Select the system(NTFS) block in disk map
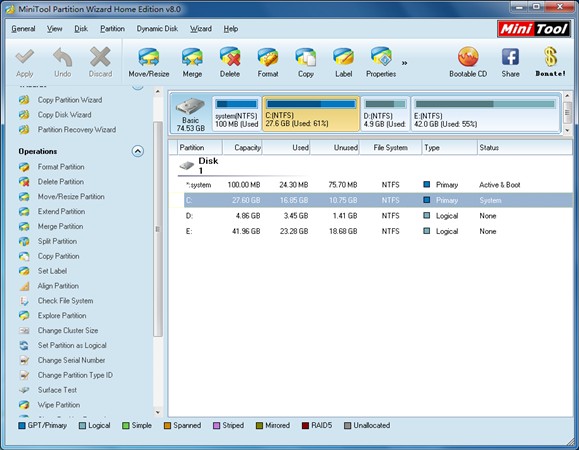 [x=236, y=114]
